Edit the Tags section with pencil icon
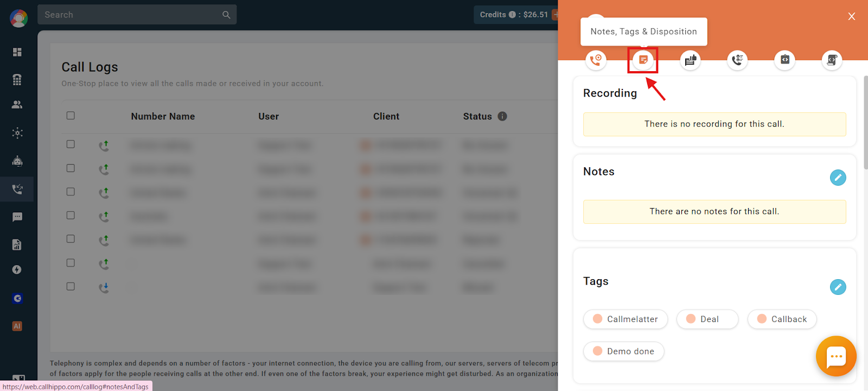Image resolution: width=868 pixels, height=391 pixels. tap(838, 287)
